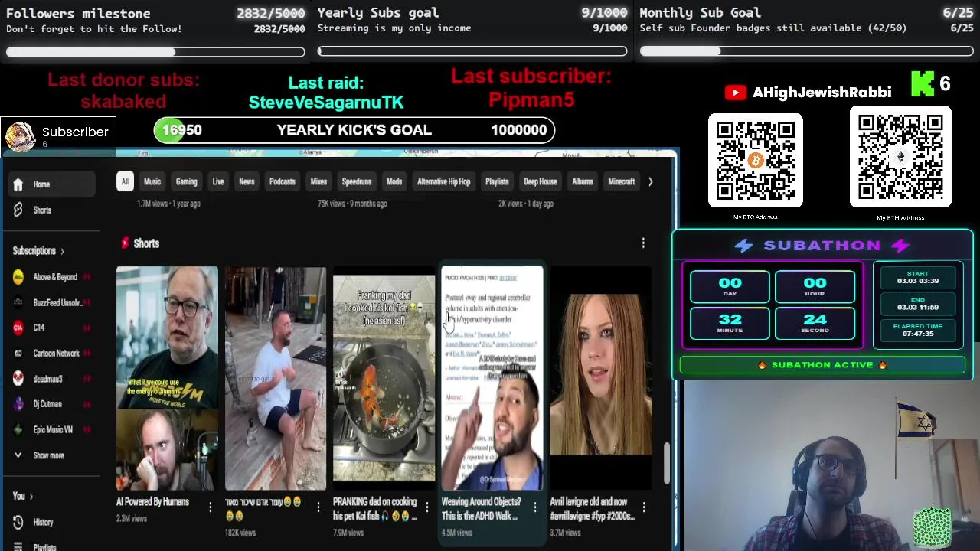This screenshot has width=980, height=551.
Task: Click the Followers milestone progress bar
Action: (155, 52)
